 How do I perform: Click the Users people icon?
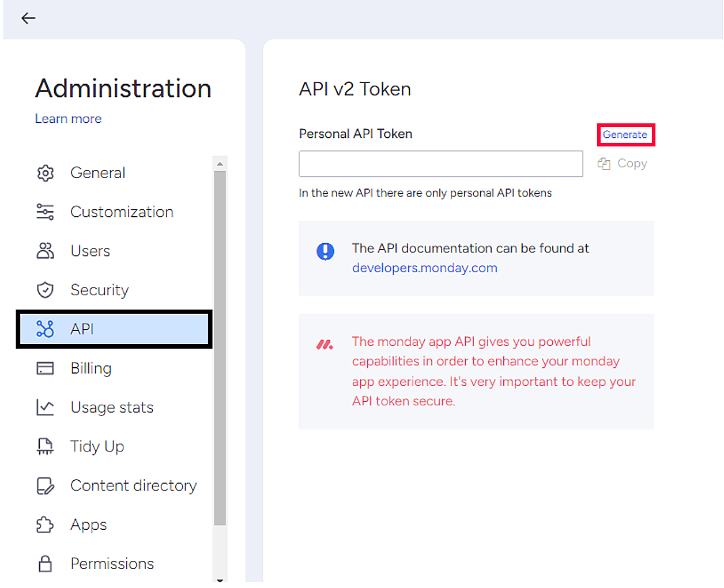click(46, 251)
